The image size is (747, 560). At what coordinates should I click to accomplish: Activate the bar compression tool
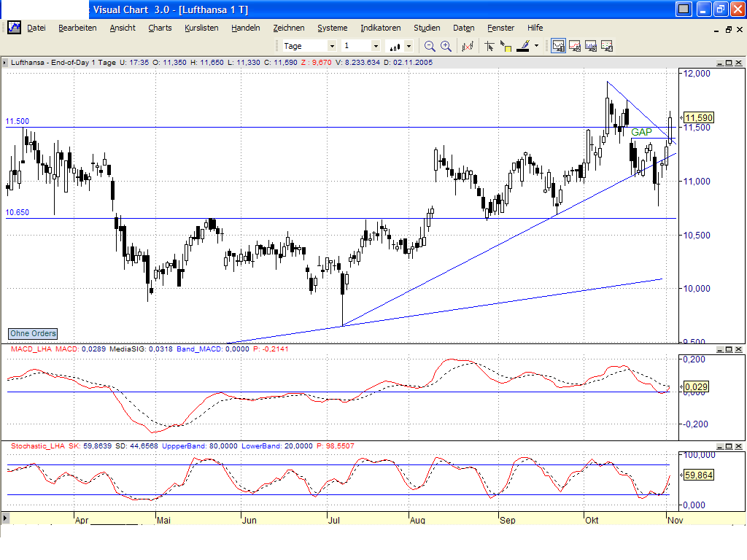466,45
